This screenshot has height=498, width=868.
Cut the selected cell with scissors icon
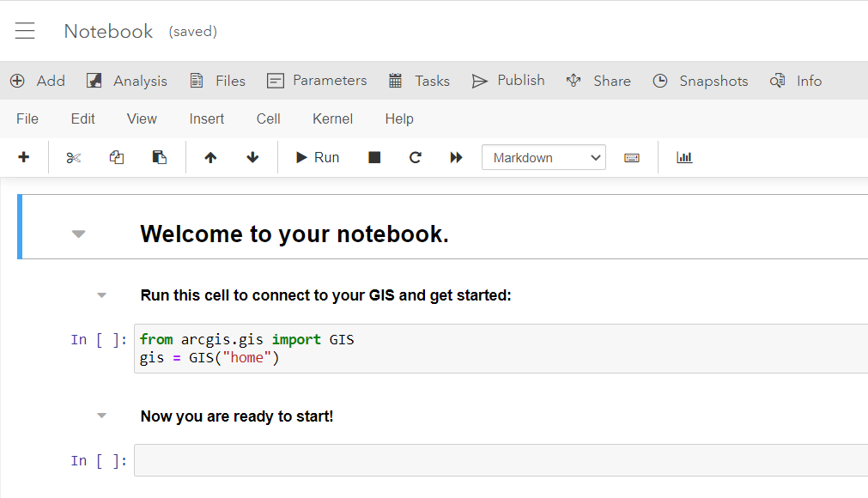pyautogui.click(x=74, y=157)
